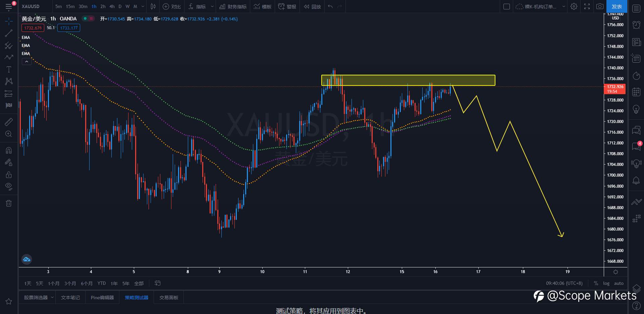Open the icons and flags tool
Screen dimensions: 644x314
point(9,106)
